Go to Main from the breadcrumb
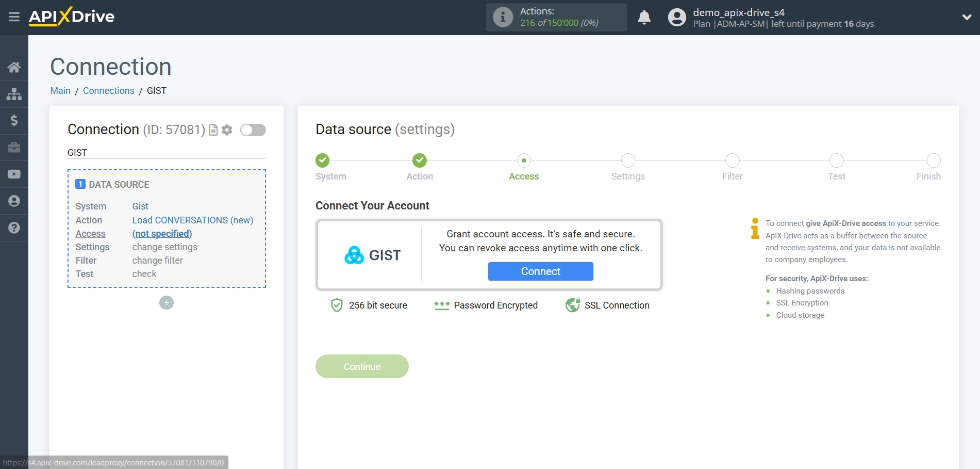 (60, 90)
